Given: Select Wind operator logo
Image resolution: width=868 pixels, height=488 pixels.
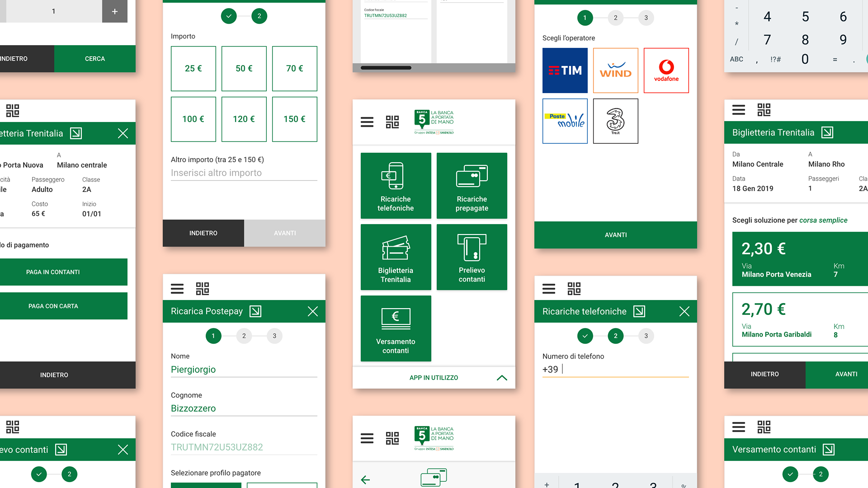Looking at the screenshot, I should [x=616, y=70].
